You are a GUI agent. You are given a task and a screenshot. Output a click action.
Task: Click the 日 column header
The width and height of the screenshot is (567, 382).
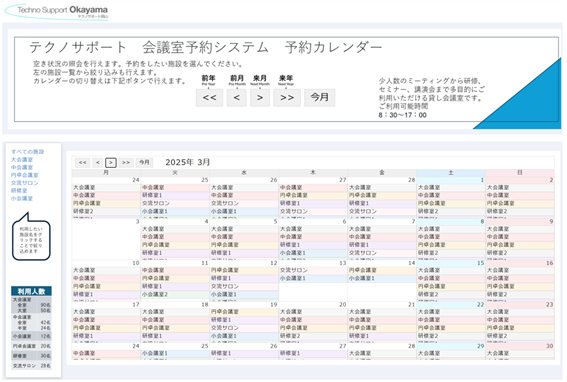(520, 173)
